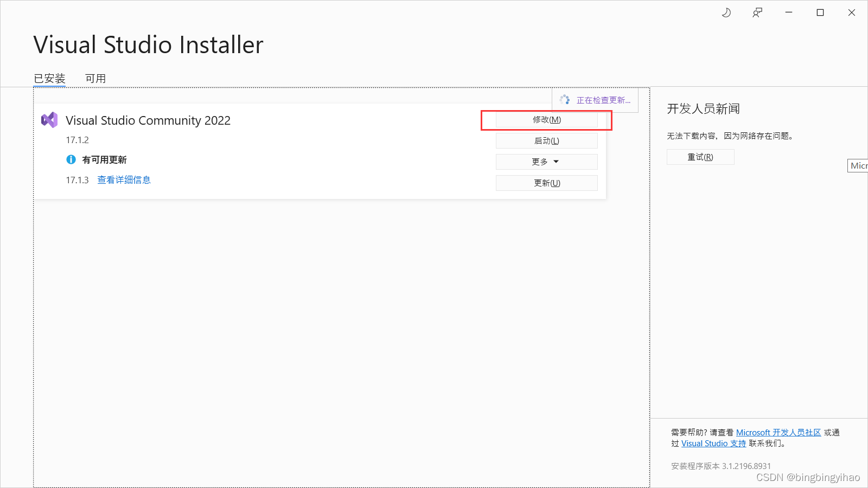Click the Visual Studio Community 2022 logo

point(49,120)
